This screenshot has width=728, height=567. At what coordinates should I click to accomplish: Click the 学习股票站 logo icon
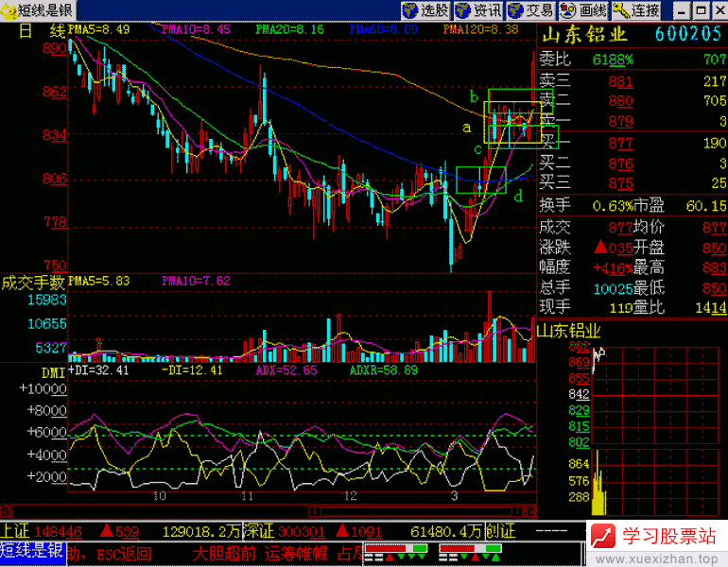click(603, 537)
